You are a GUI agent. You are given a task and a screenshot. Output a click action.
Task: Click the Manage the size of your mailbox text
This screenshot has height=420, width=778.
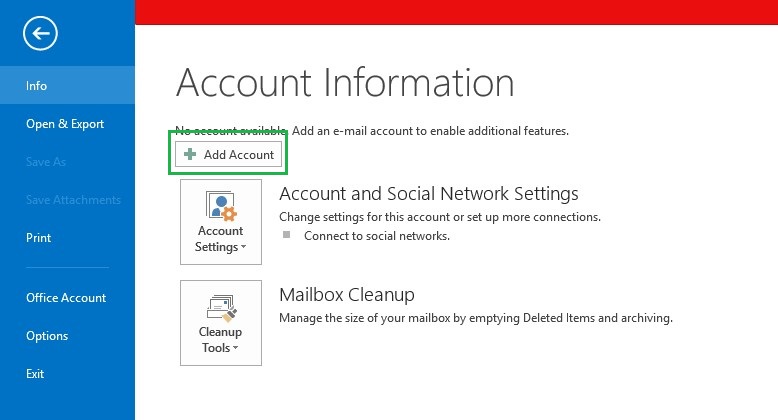[x=476, y=318]
